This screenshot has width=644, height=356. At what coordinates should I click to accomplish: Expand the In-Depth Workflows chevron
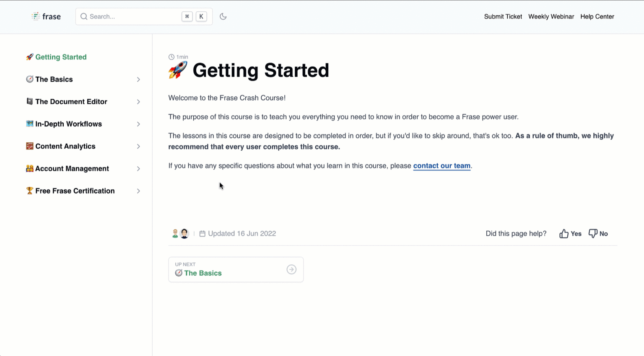138,124
